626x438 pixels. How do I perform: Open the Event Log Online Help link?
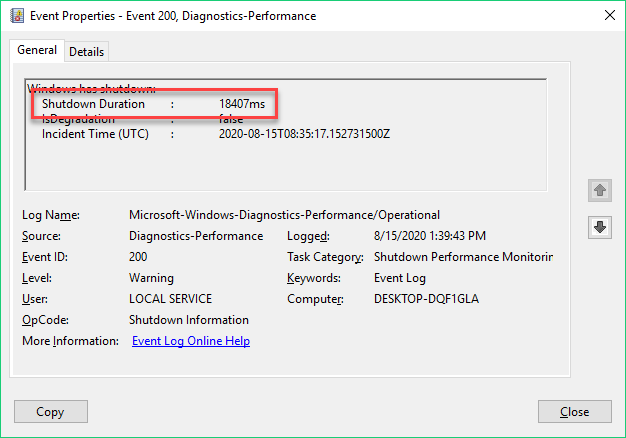pos(191,341)
